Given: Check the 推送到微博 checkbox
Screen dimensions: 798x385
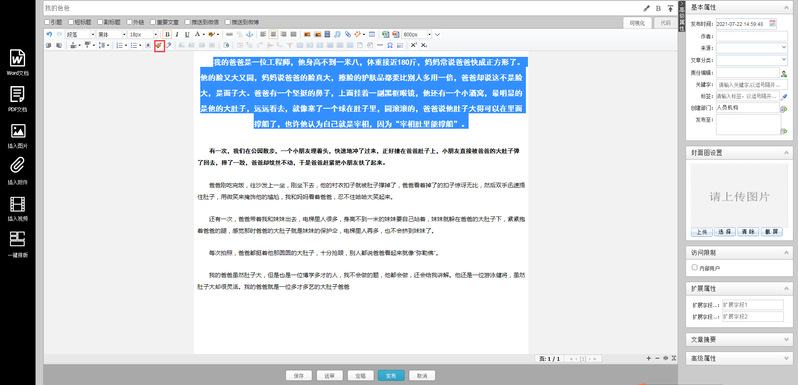Looking at the screenshot, I should [x=227, y=22].
